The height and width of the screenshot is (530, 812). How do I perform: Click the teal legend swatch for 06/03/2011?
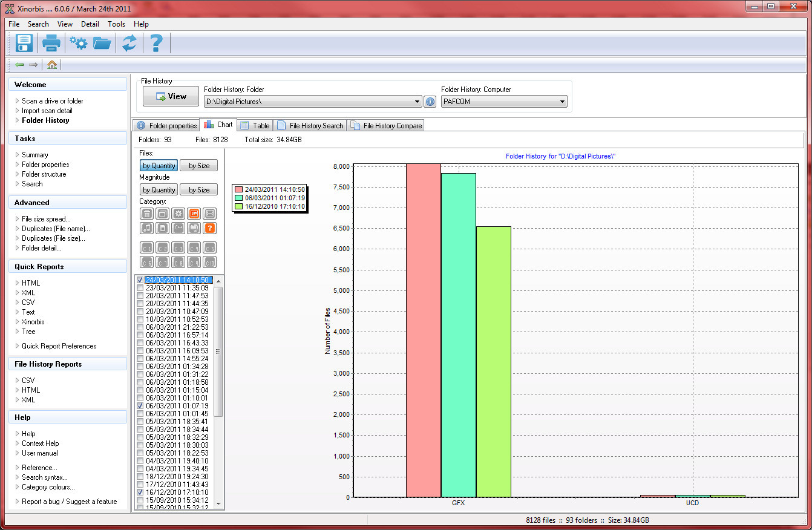239,198
